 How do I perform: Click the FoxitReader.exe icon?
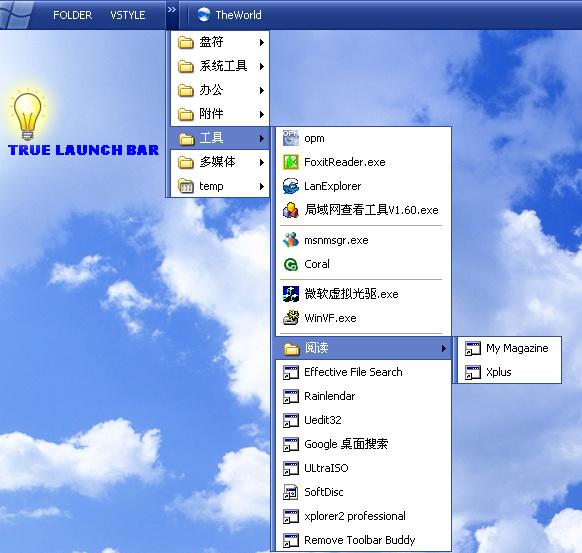(x=291, y=162)
